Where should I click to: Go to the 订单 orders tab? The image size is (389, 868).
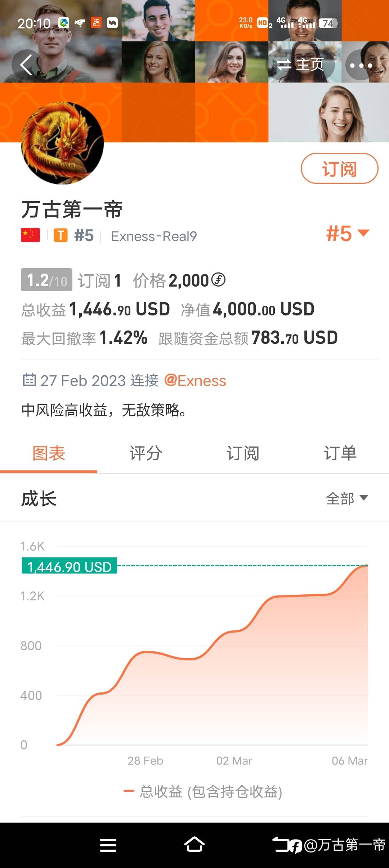tap(340, 453)
